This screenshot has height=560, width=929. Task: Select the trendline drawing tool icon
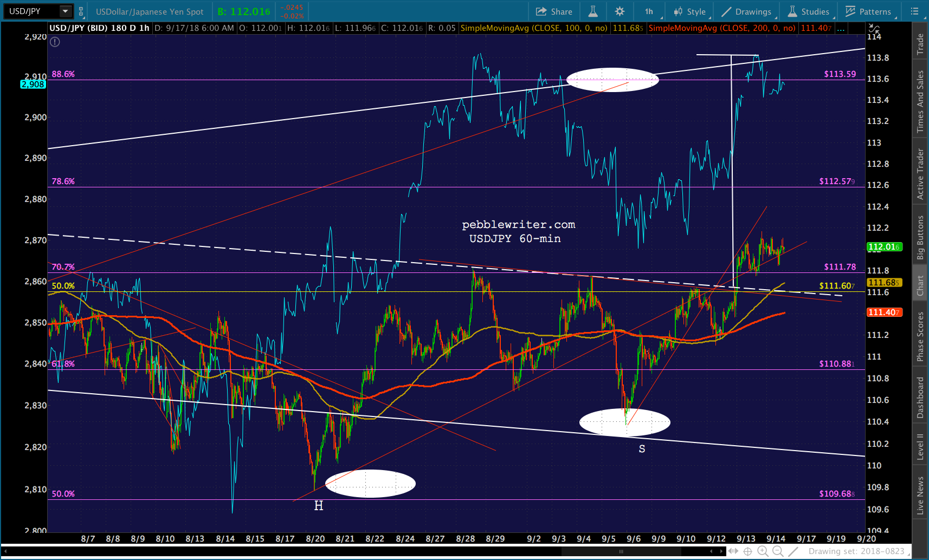click(793, 551)
